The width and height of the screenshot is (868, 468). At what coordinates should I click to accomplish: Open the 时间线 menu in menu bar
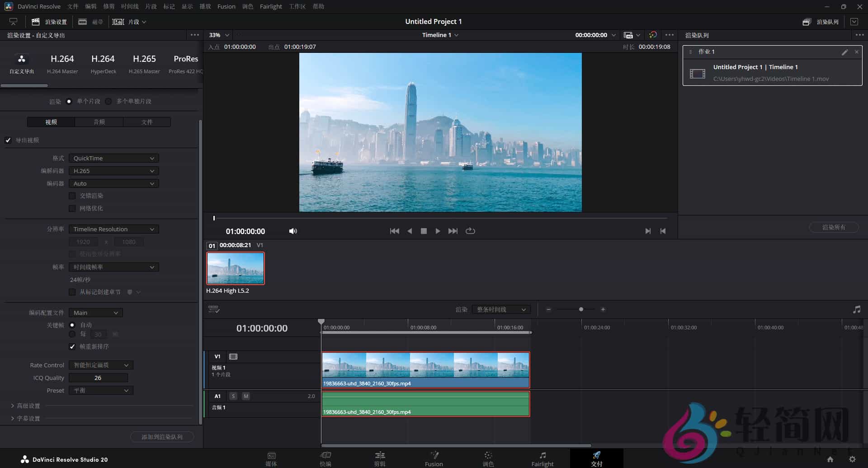[x=129, y=6]
